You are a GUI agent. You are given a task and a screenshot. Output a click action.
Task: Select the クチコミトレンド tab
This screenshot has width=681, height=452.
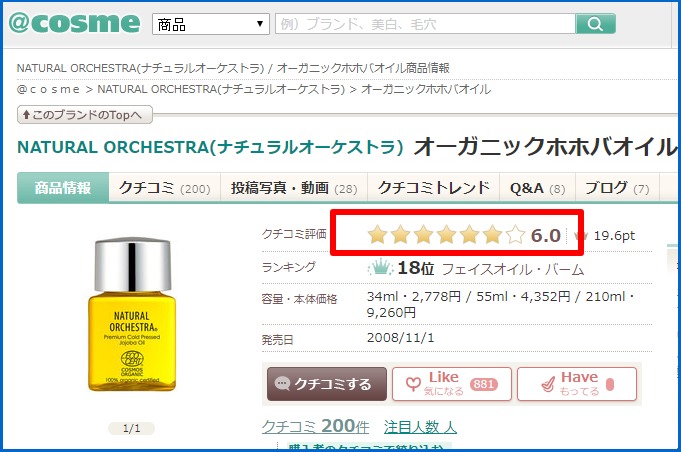pos(433,188)
